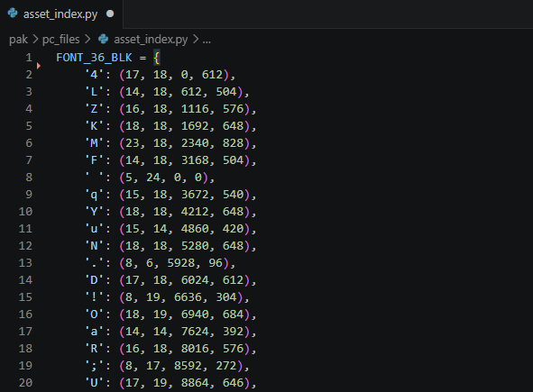Click line number 1 in the gutter
The height and width of the screenshot is (392, 533).
click(29, 58)
